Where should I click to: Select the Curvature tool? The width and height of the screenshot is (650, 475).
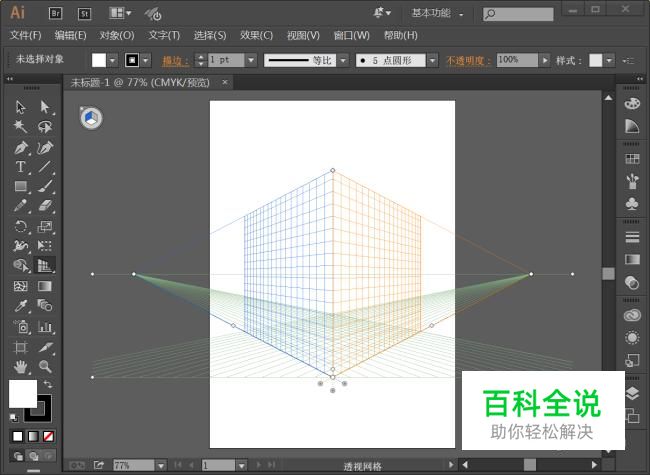point(45,147)
